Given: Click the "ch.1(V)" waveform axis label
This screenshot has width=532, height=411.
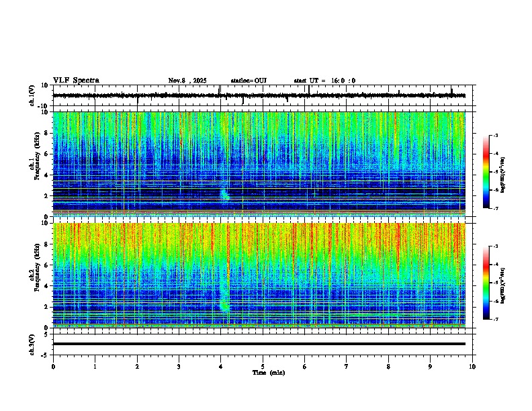Looking at the screenshot, I should pyautogui.click(x=32, y=95).
